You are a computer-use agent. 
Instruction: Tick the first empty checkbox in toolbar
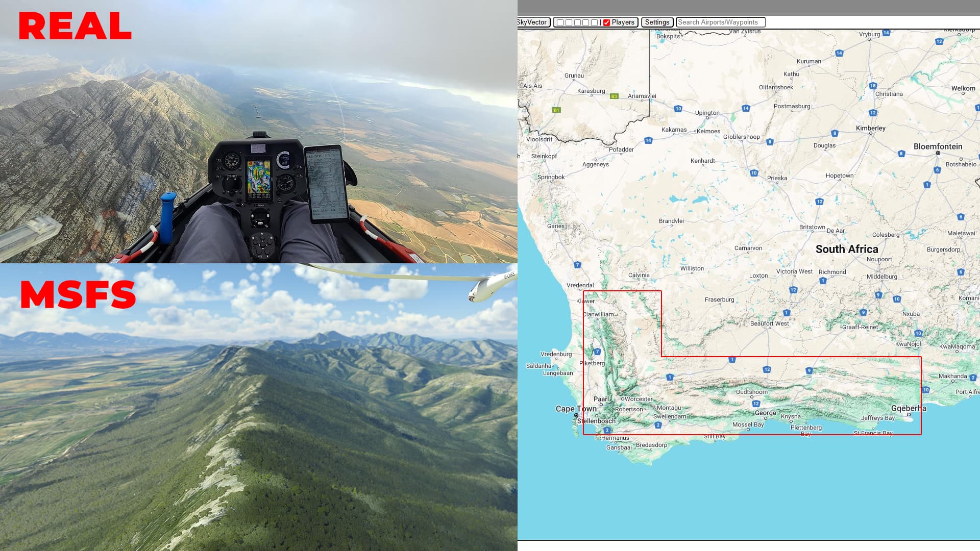coord(560,22)
